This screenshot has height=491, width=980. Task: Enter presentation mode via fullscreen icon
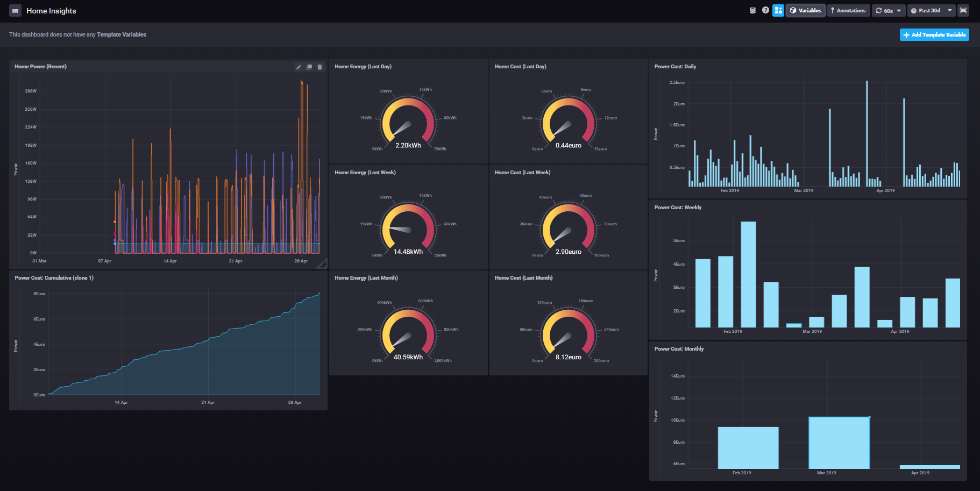[963, 10]
